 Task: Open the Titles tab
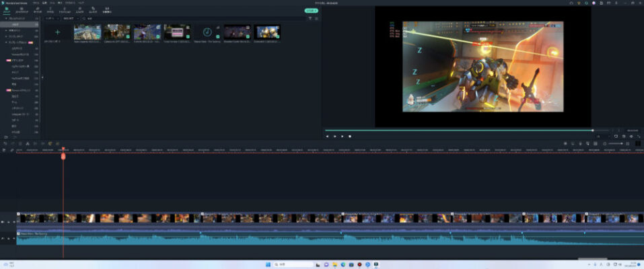click(x=50, y=10)
